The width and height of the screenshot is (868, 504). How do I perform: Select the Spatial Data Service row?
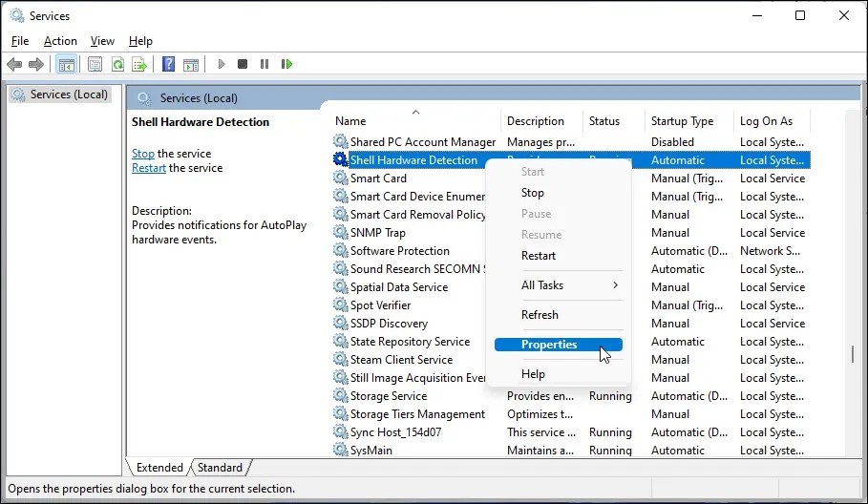coord(399,287)
